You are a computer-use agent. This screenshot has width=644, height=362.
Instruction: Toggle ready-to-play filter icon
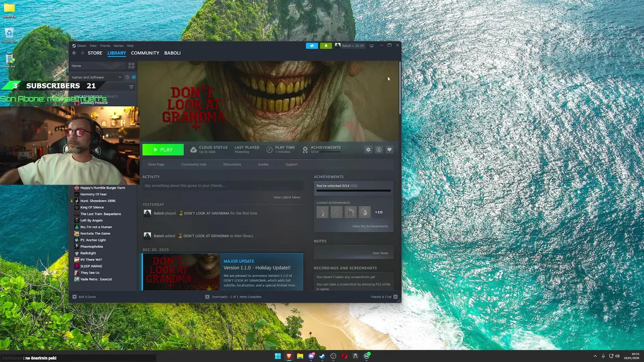point(133,77)
